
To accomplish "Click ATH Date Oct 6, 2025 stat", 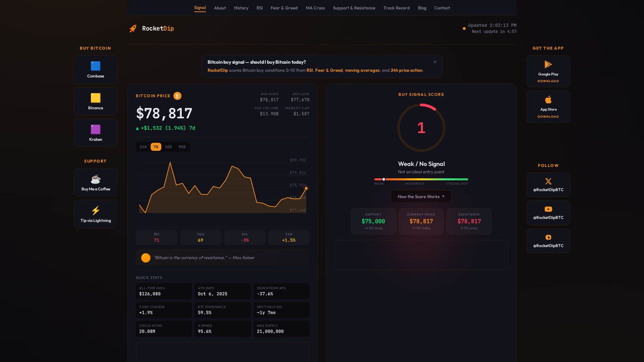I will pos(223,291).
